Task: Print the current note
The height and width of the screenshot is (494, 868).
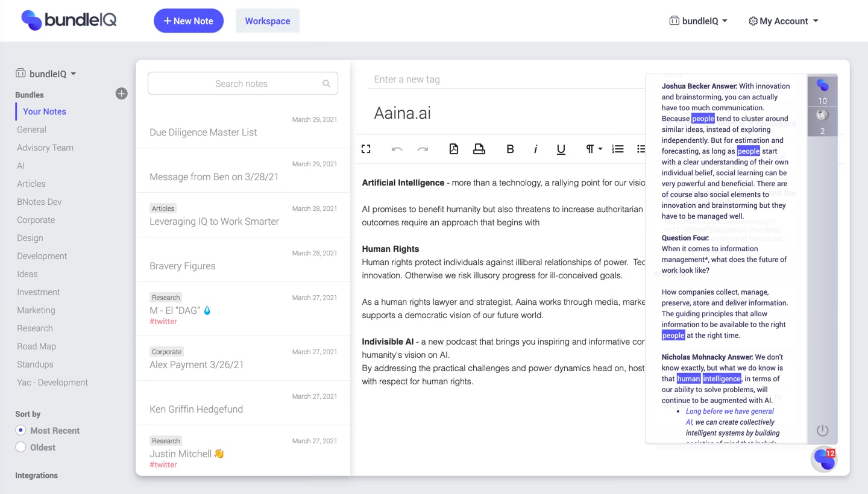Action: pyautogui.click(x=479, y=149)
